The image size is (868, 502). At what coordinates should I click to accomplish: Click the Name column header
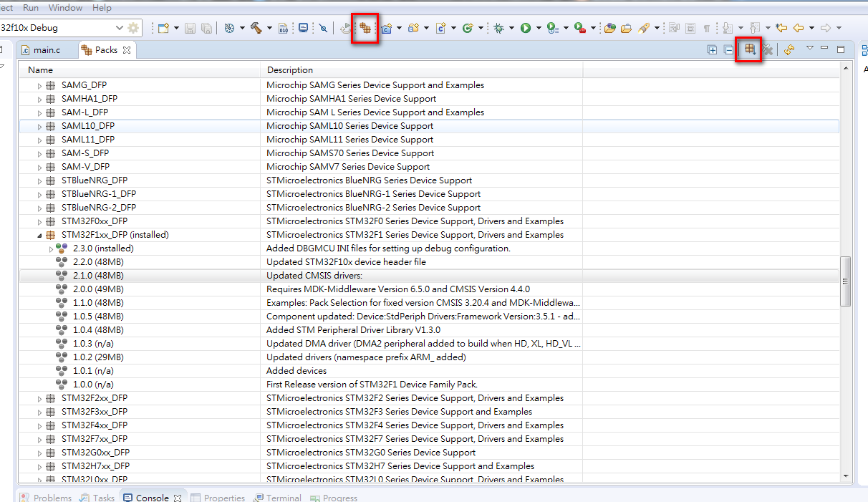[x=140, y=69]
